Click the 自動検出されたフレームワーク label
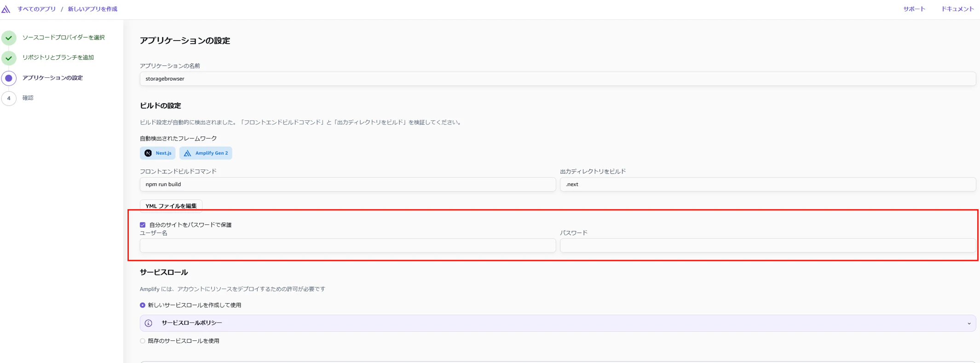This screenshot has width=980, height=363. coord(179,138)
